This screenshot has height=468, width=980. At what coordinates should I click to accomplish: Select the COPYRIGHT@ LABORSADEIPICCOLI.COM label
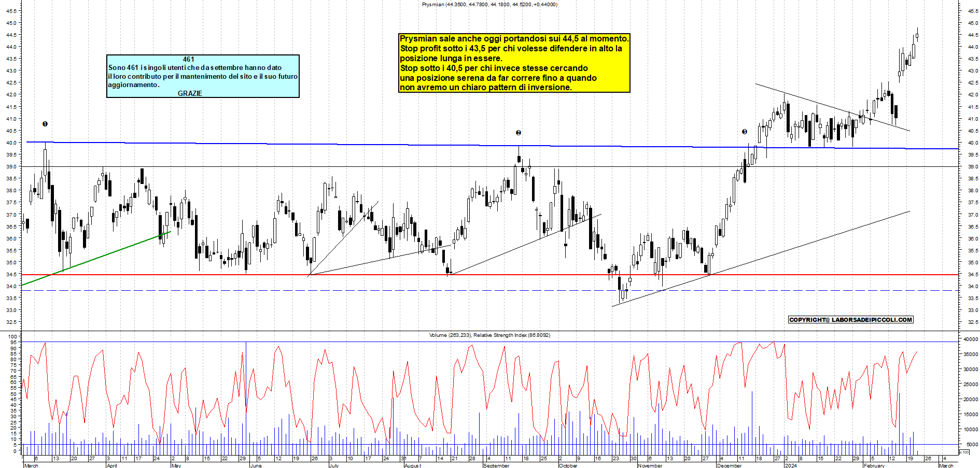pyautogui.click(x=850, y=320)
